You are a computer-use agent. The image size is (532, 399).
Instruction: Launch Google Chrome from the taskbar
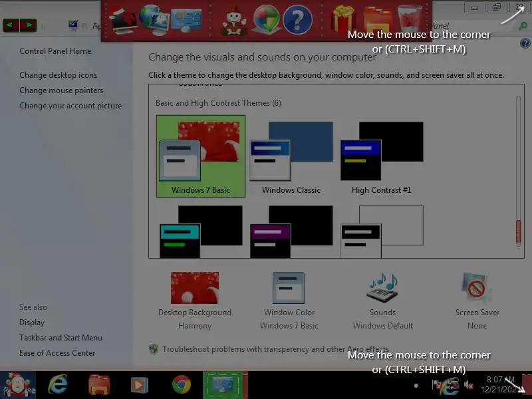coord(181,384)
